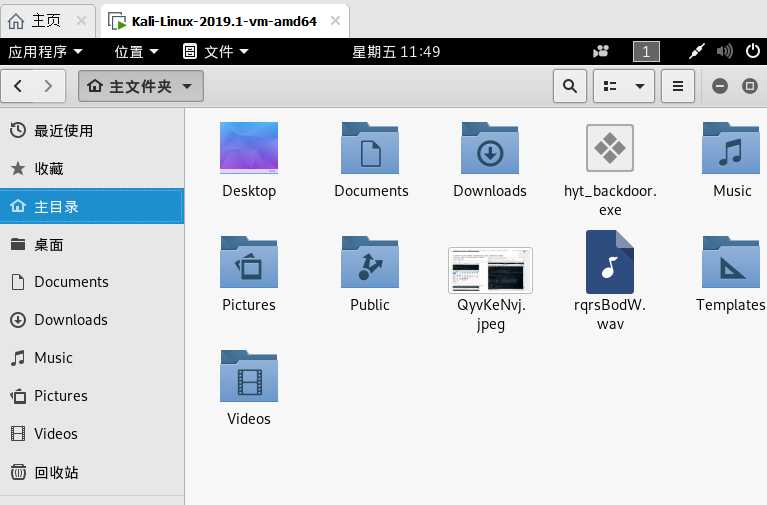Select 桌面 in the sidebar
This screenshot has height=505, width=767.
point(92,244)
